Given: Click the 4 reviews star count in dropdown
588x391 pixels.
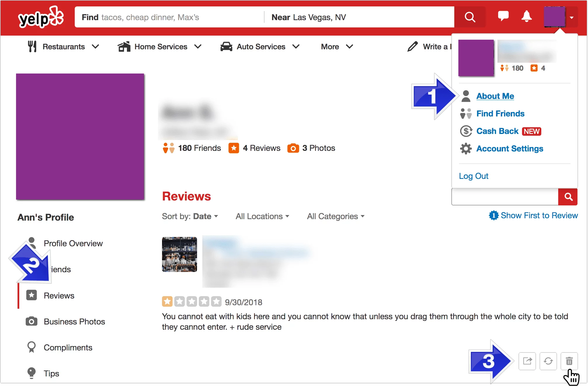Looking at the screenshot, I should click(x=538, y=68).
